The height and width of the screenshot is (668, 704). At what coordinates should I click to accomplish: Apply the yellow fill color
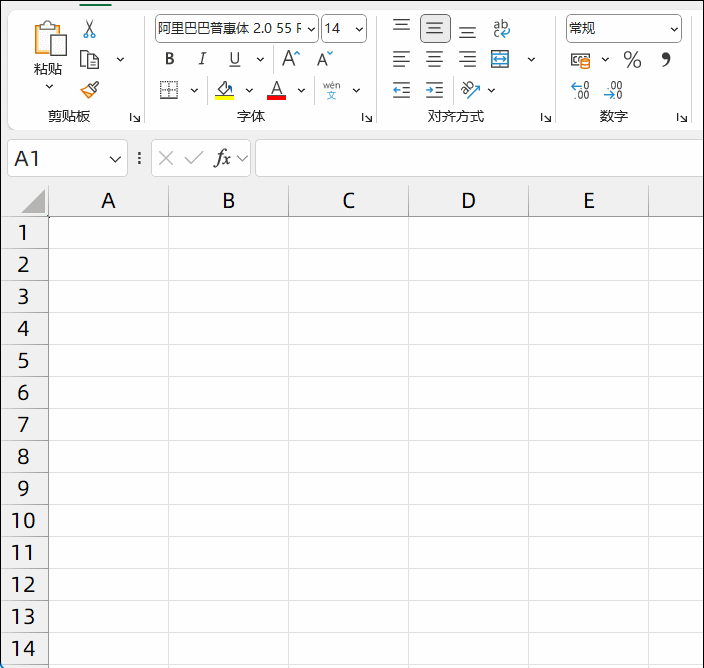pyautogui.click(x=224, y=90)
